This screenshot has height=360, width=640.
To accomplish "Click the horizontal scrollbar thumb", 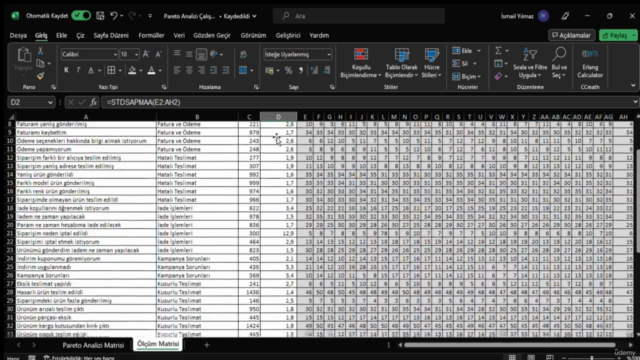I will tap(510, 345).
